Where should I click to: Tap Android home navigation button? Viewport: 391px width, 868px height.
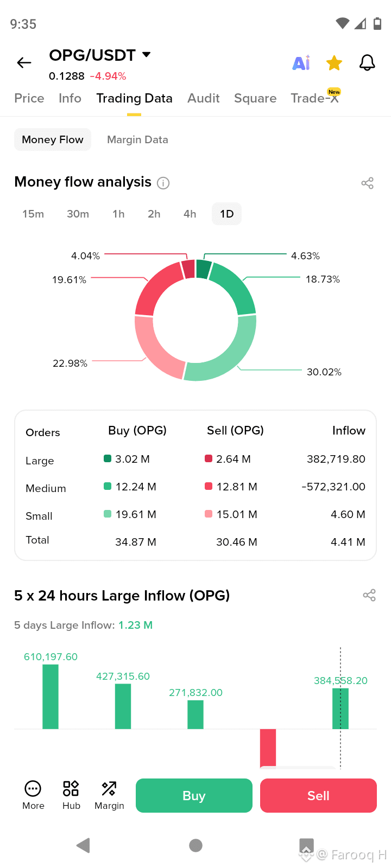(x=195, y=845)
